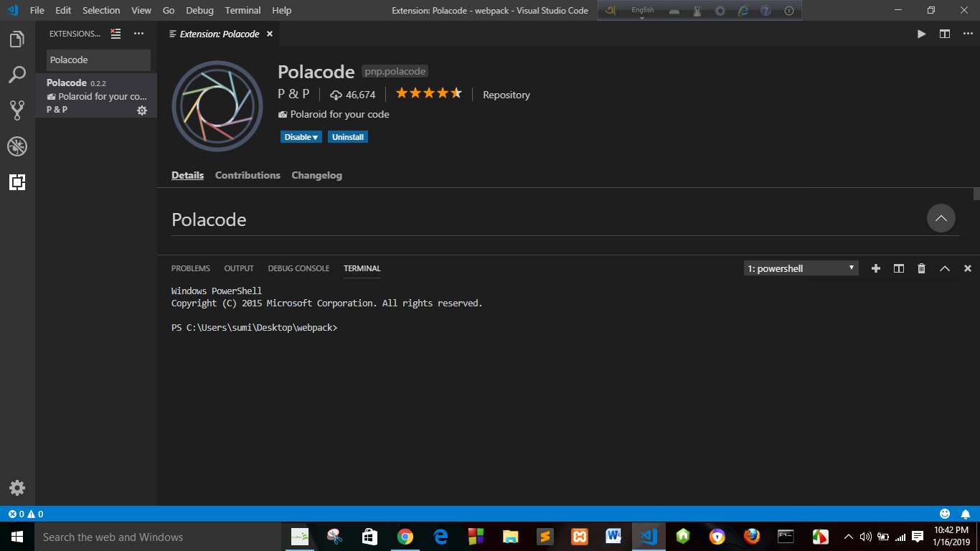The width and height of the screenshot is (980, 551).
Task: Maximize the terminal panel with the chevron
Action: 944,268
